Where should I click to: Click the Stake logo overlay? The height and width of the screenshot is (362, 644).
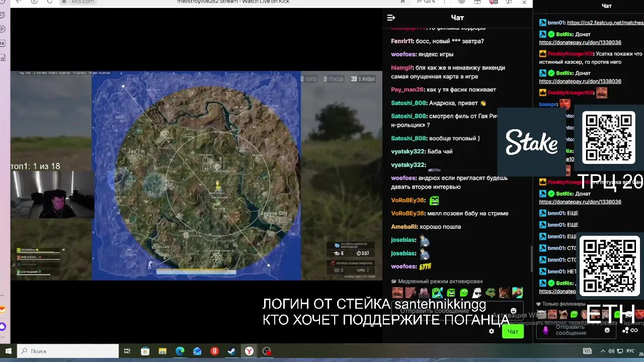pos(531,142)
